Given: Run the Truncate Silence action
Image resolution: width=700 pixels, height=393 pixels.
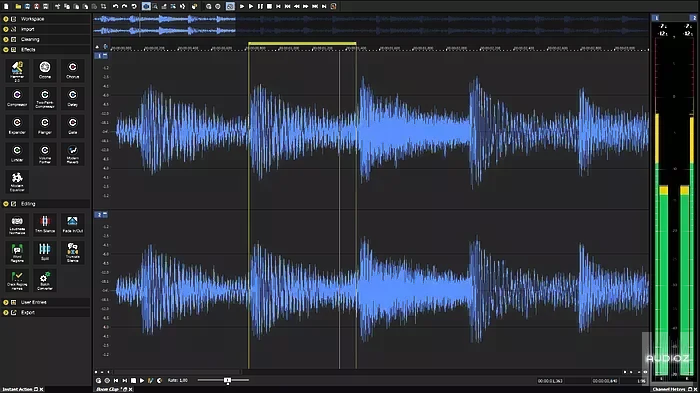Looking at the screenshot, I should click(x=72, y=252).
